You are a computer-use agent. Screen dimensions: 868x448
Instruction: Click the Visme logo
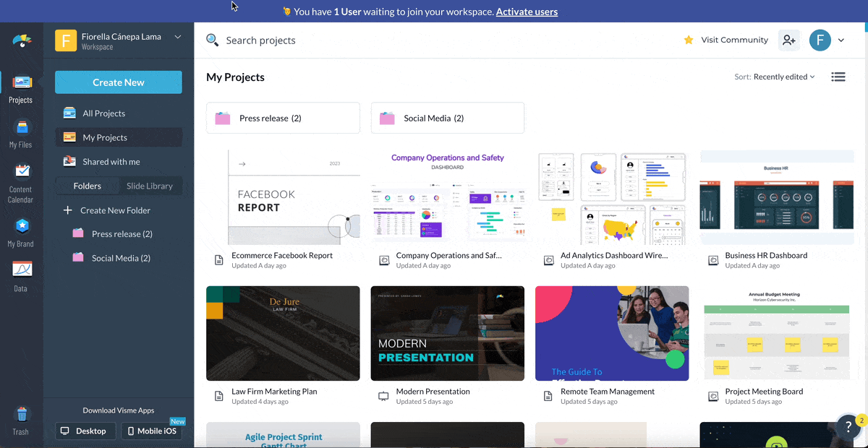coord(22,41)
